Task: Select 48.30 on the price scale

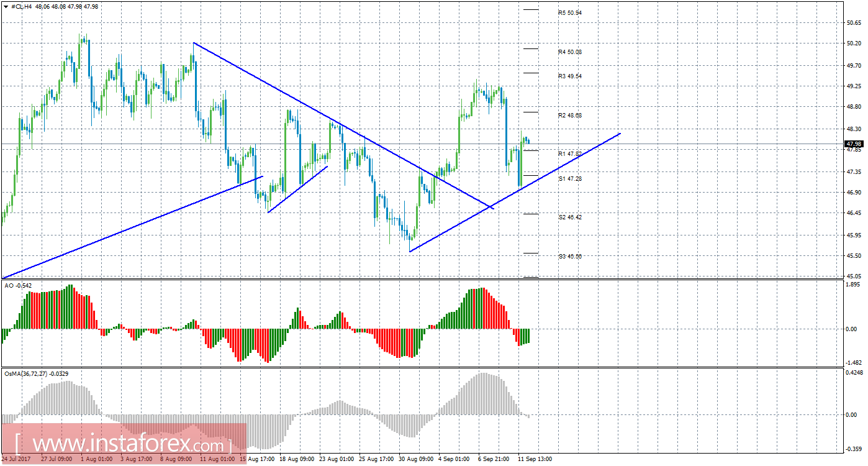Action: coord(854,129)
